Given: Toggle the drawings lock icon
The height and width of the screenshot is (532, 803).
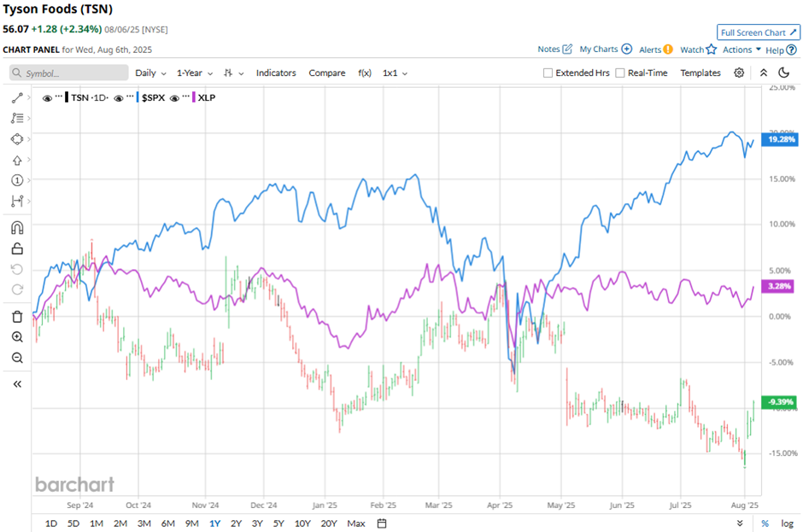Looking at the screenshot, I should coord(17,248).
